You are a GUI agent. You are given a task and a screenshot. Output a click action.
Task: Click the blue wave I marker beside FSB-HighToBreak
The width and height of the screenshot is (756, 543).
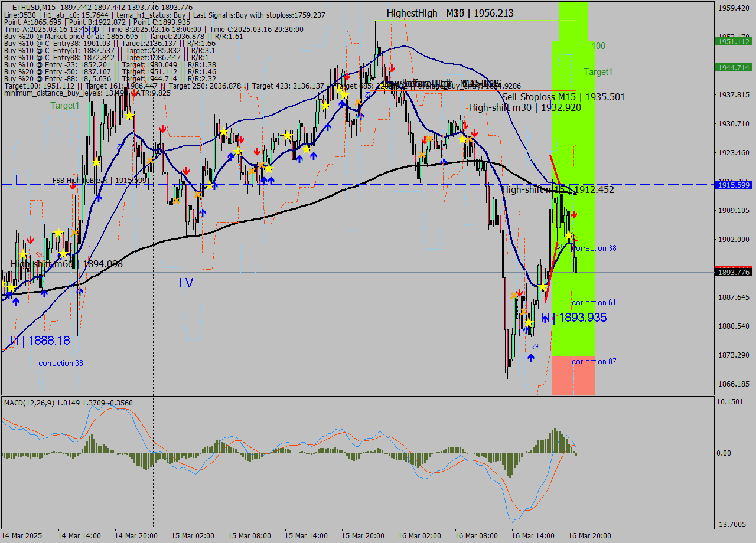[x=17, y=179]
